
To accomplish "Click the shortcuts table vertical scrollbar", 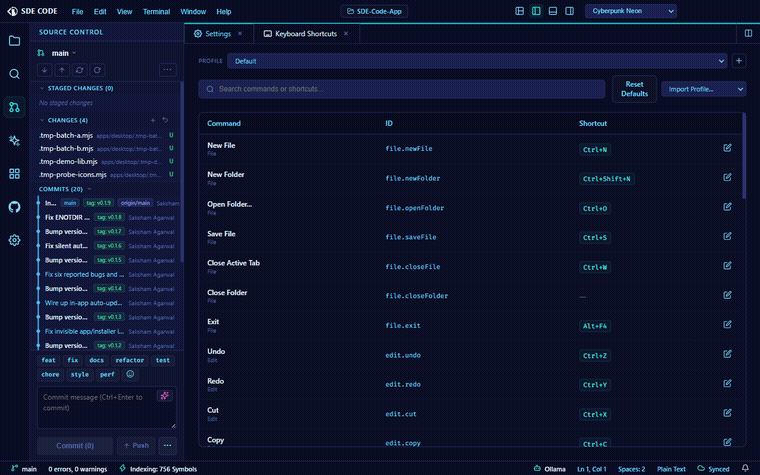I will tap(744, 155).
